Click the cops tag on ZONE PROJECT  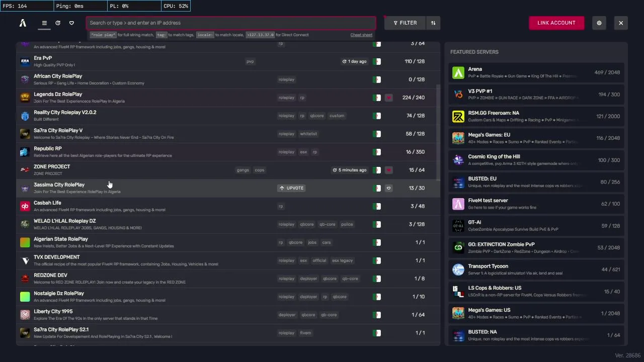[260, 170]
